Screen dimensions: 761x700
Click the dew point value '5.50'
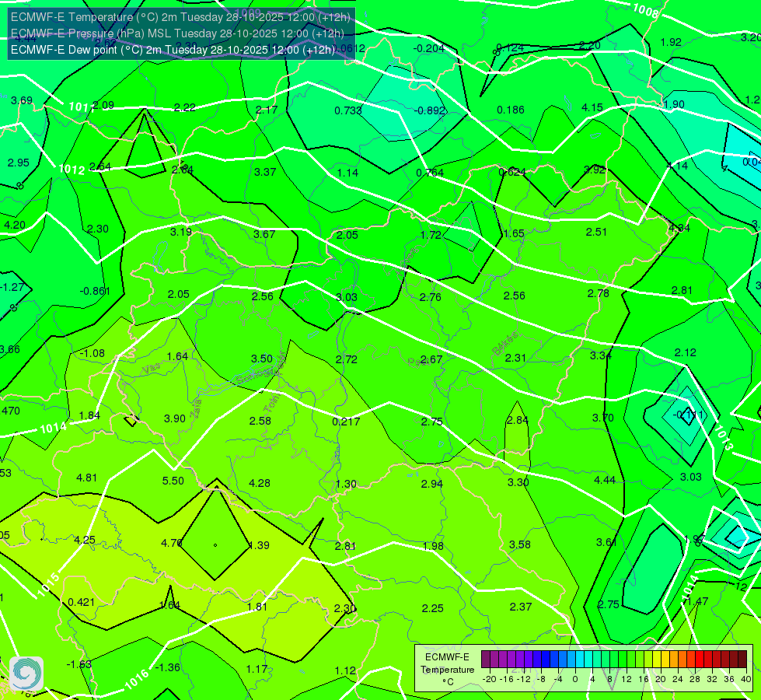pos(173,481)
